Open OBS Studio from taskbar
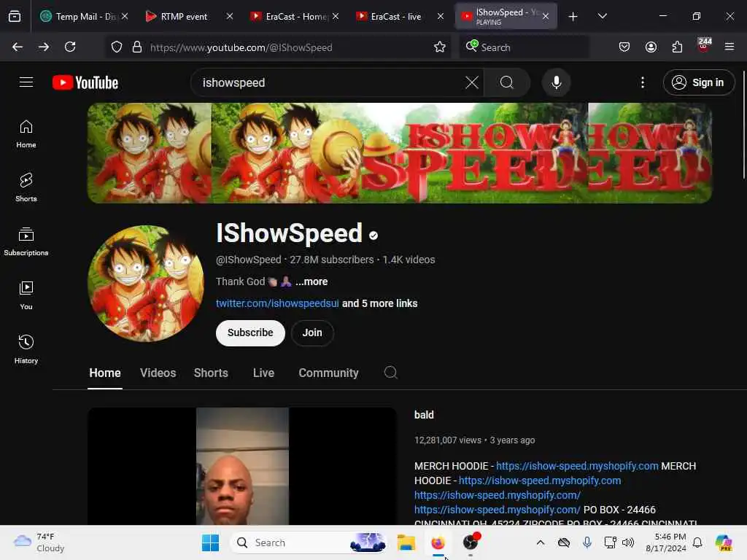 pos(471,542)
